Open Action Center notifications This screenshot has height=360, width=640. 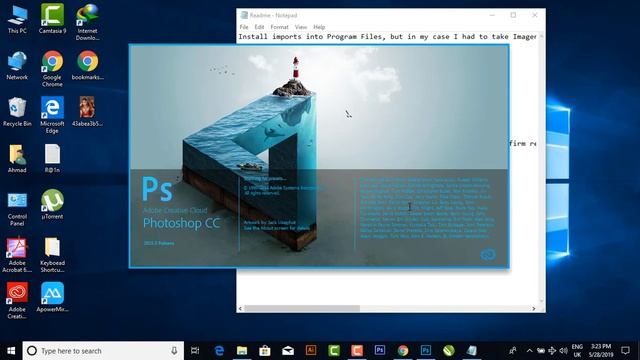[x=625, y=351]
